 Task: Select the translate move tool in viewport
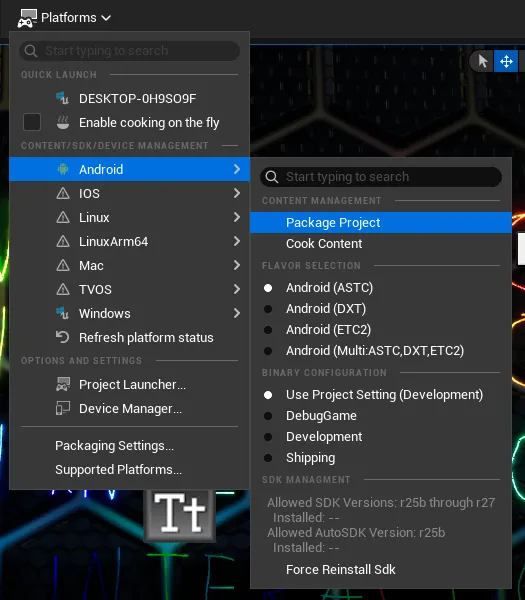point(506,61)
